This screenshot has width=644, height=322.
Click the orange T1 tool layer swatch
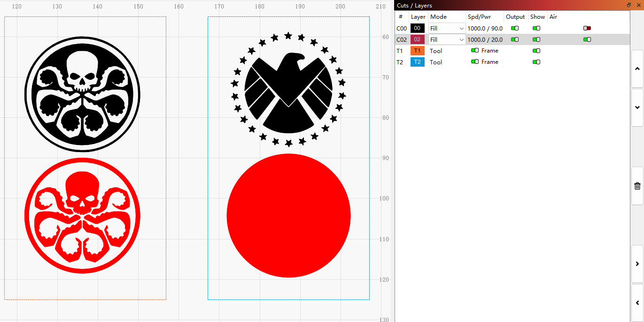point(418,51)
